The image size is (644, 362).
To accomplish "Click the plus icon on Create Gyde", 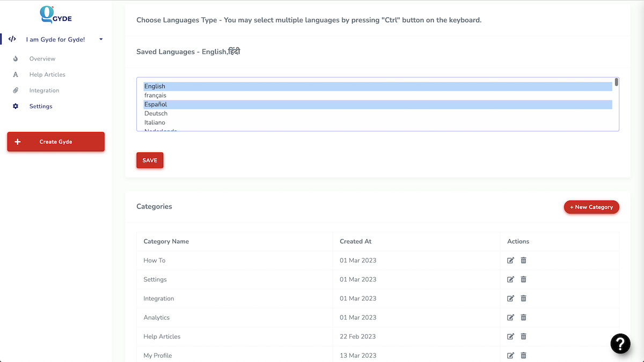I will 18,142.
